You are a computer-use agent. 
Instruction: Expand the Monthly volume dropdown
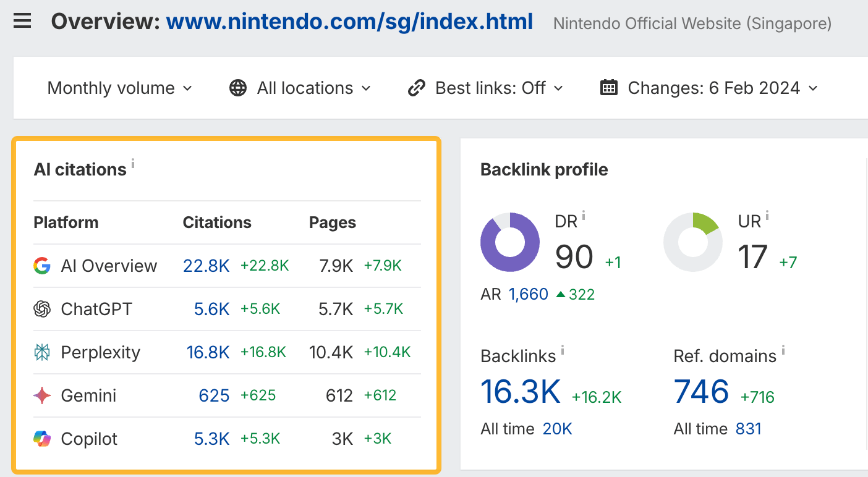[120, 88]
